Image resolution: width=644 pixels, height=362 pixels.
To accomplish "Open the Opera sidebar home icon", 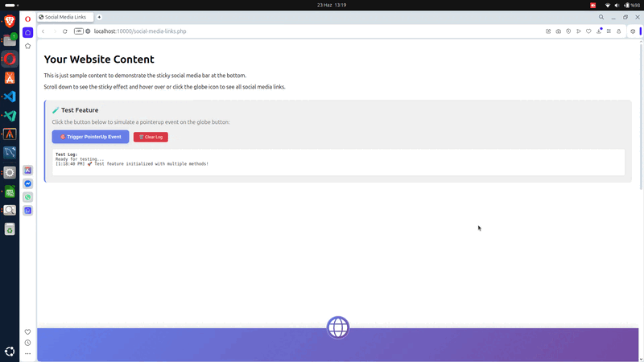I will click(27, 32).
